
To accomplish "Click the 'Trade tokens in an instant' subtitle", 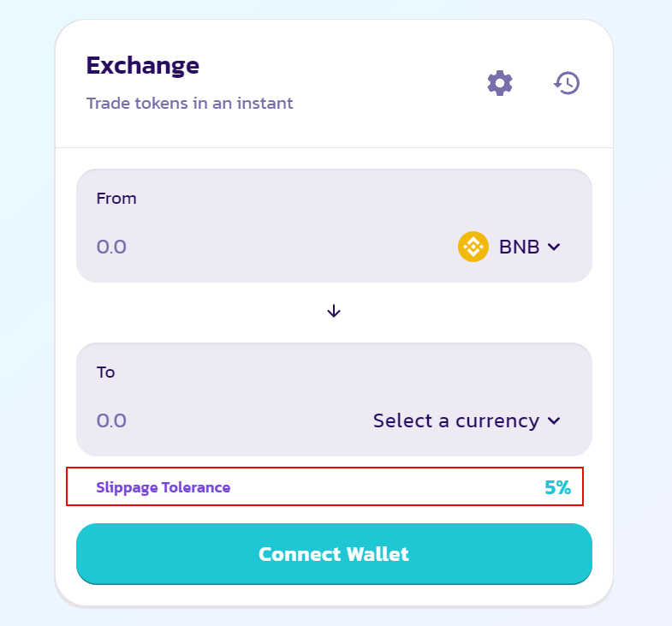I will [x=189, y=104].
